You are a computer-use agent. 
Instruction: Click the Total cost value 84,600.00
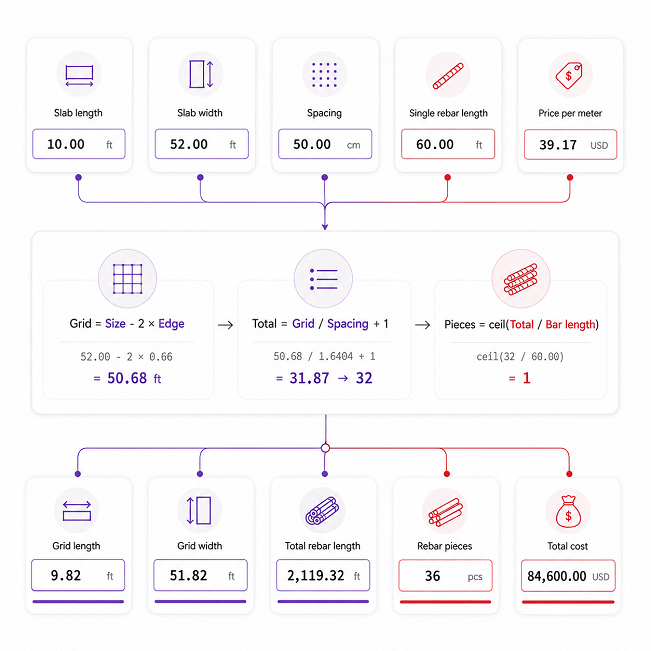pyautogui.click(x=556, y=576)
